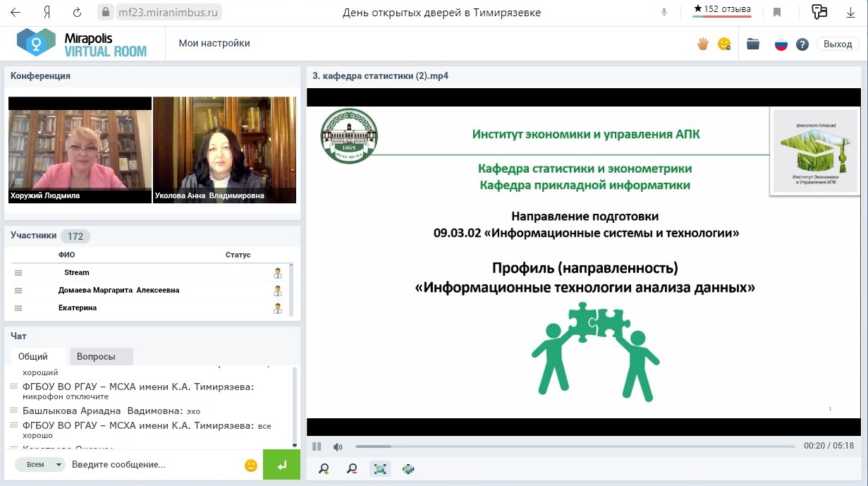Open the emoji status smiley menu
The image size is (868, 486).
pyautogui.click(x=724, y=44)
